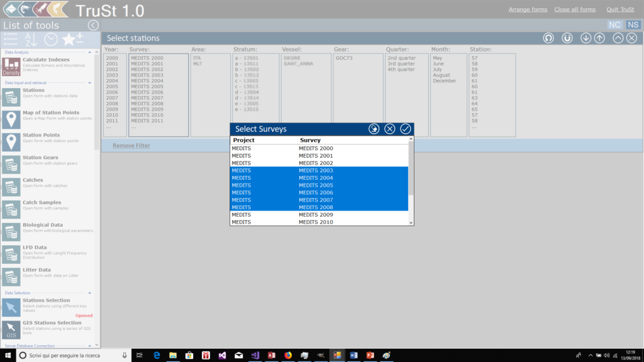Select the MEDITS 2008 survey row
The height and width of the screenshot is (362, 644).
(x=319, y=207)
